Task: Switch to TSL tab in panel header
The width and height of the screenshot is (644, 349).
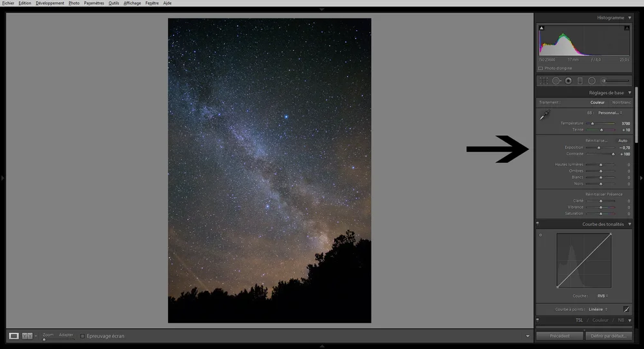Action: click(579, 320)
